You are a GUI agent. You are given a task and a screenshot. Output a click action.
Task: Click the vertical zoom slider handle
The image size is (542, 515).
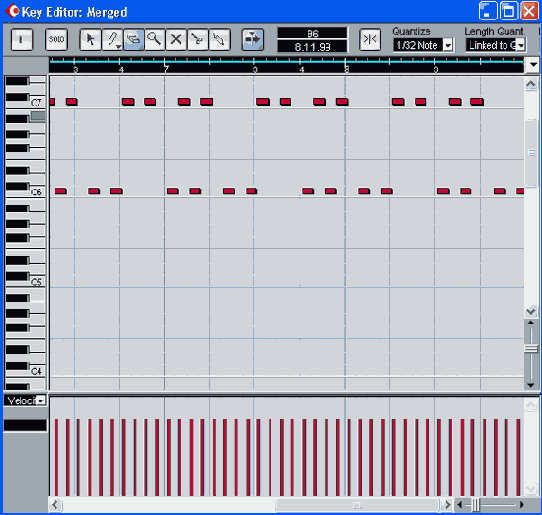tap(531, 348)
